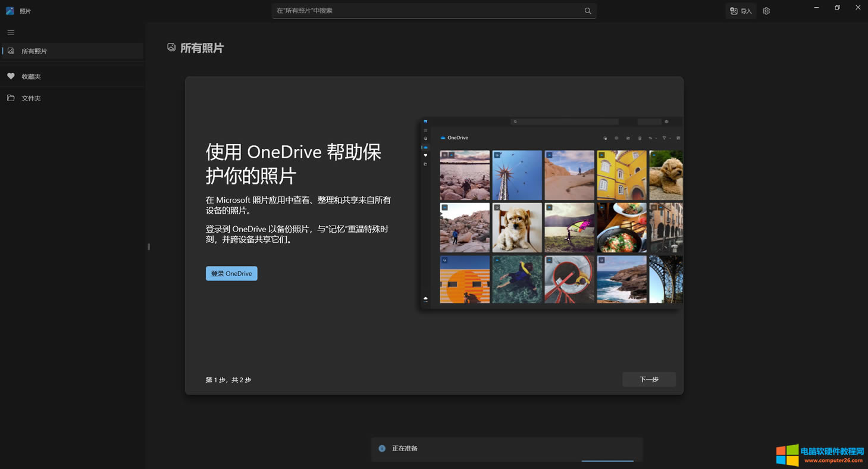868x469 pixels.
Task: Click the 所有照片 page heading
Action: point(202,48)
